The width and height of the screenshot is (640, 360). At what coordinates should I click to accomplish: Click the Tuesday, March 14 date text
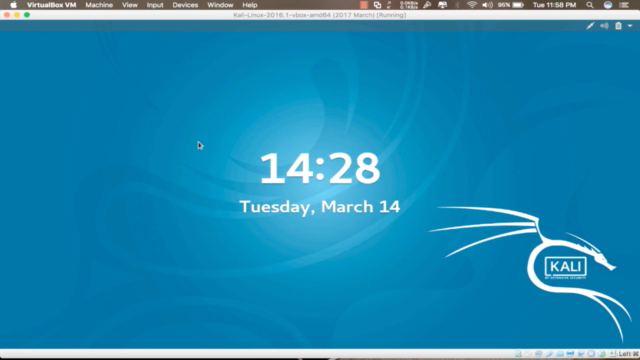click(320, 207)
